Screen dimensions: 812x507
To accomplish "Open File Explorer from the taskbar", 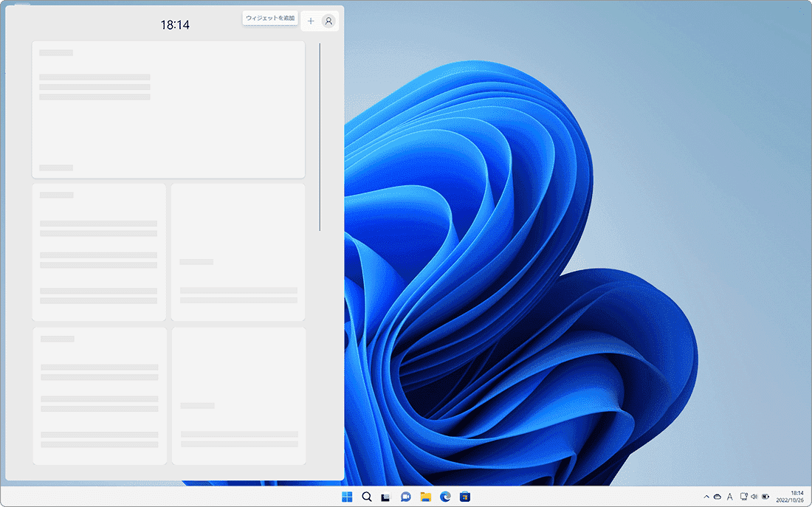I will pyautogui.click(x=426, y=497).
